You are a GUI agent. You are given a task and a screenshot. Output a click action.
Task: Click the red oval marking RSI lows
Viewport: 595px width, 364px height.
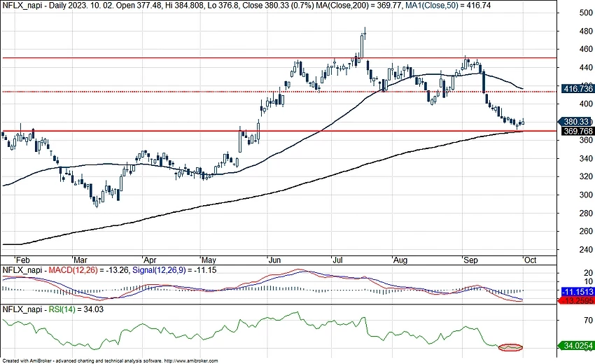510,347
